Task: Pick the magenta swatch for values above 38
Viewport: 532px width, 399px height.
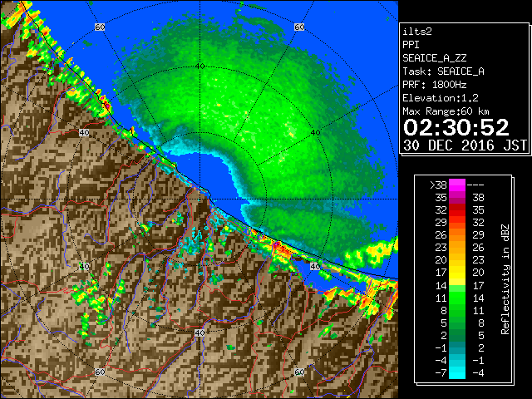Action: 457,185
